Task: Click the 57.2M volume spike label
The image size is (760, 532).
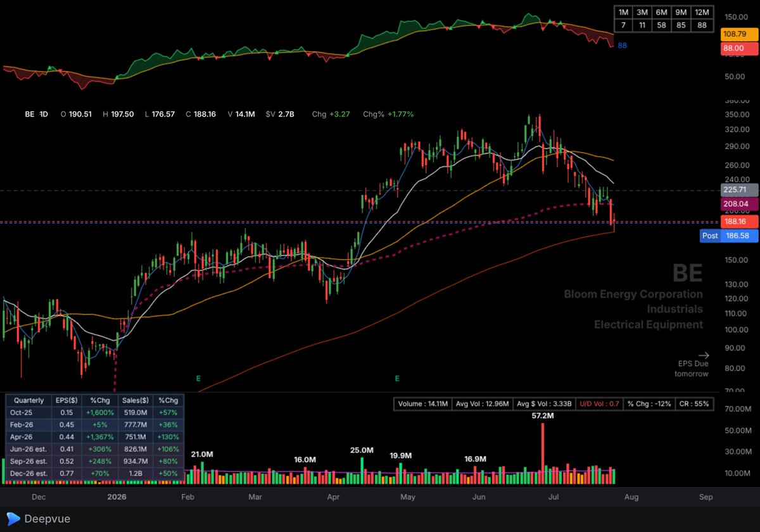Action: pyautogui.click(x=543, y=416)
